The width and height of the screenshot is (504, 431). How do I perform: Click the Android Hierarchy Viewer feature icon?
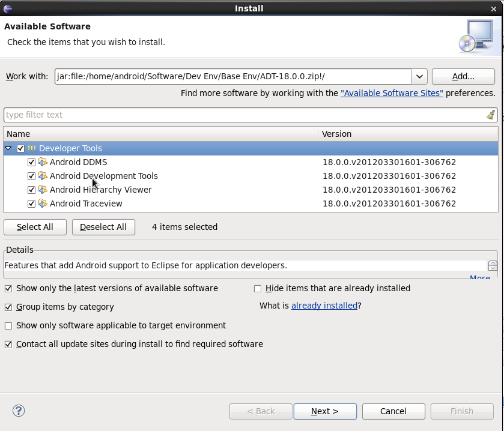(43, 190)
